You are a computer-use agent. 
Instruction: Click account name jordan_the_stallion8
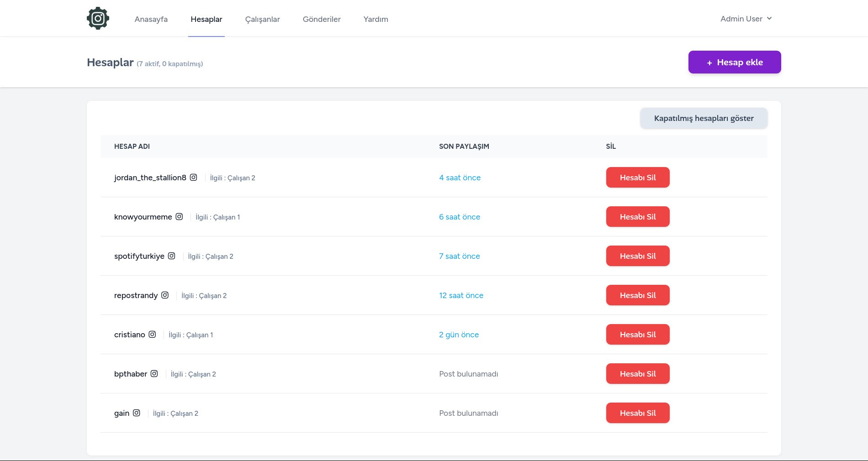click(x=150, y=178)
